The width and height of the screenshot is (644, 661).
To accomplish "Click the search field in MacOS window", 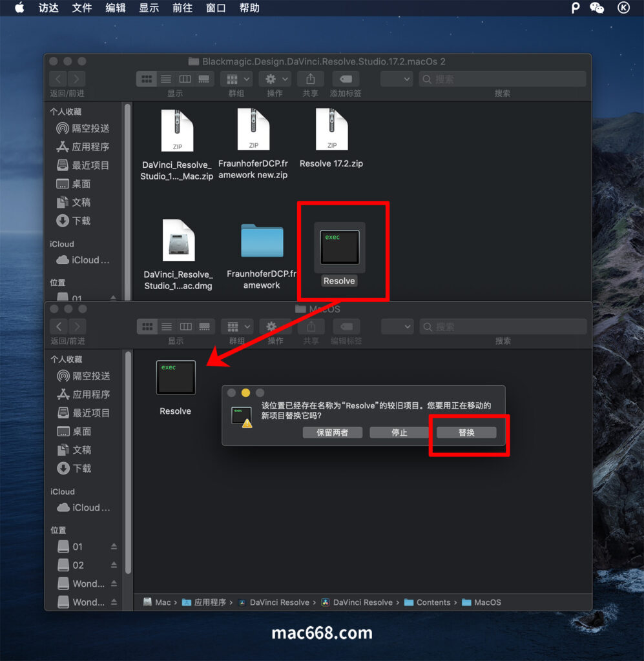I will point(504,327).
